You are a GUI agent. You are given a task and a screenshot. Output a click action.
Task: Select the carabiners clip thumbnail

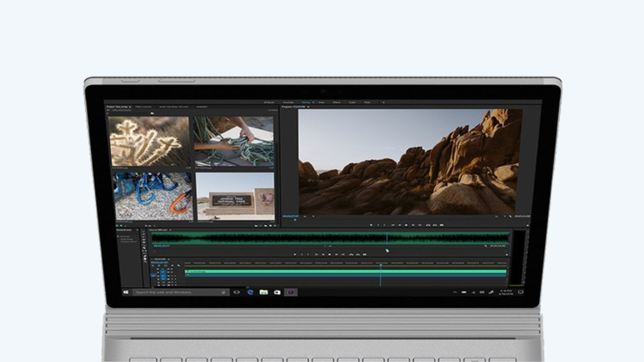154,196
